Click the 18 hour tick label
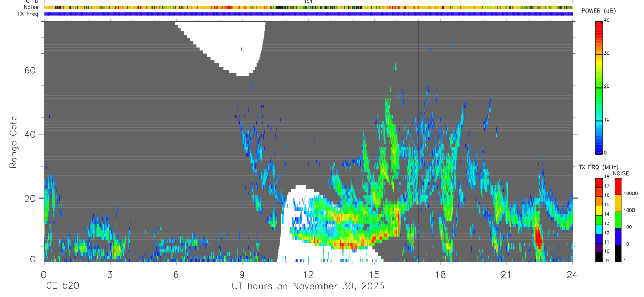Viewport: 644px width, 297px height. point(441,274)
